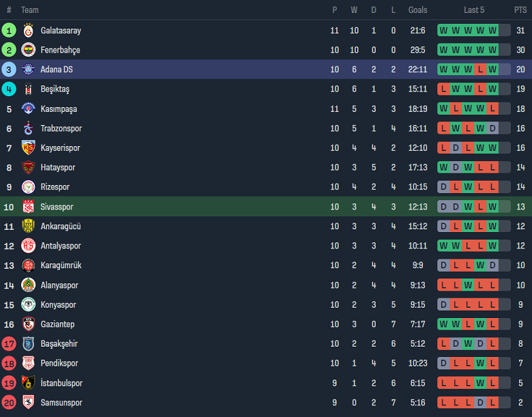Viewport: 532px width, 417px height.
Task: Click the Beşiktaş team crest
Action: coord(28,89)
